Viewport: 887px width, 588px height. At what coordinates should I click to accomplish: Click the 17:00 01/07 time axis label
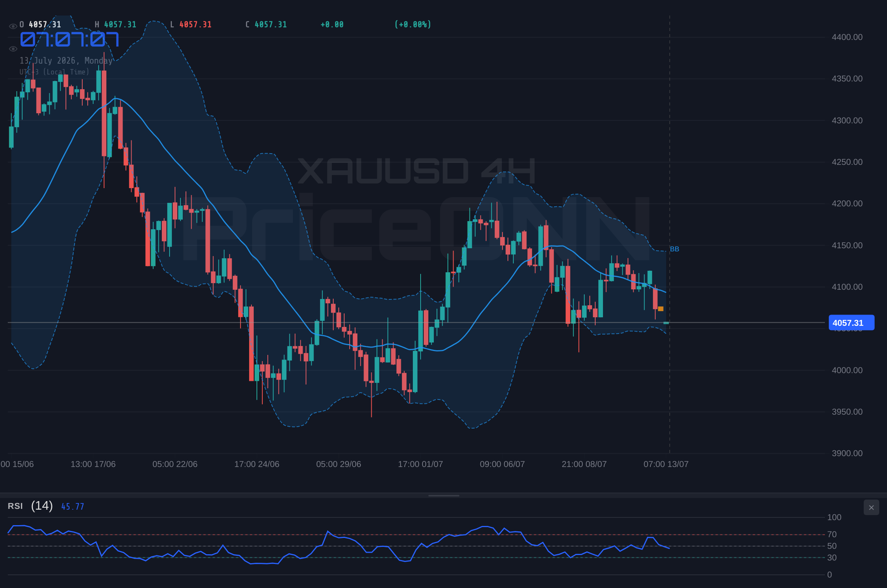click(x=421, y=464)
